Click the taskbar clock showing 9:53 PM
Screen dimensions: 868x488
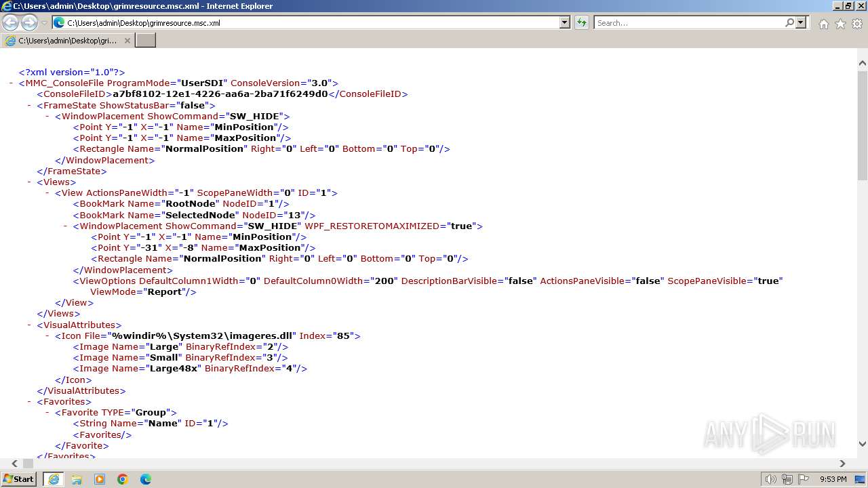[x=833, y=479]
